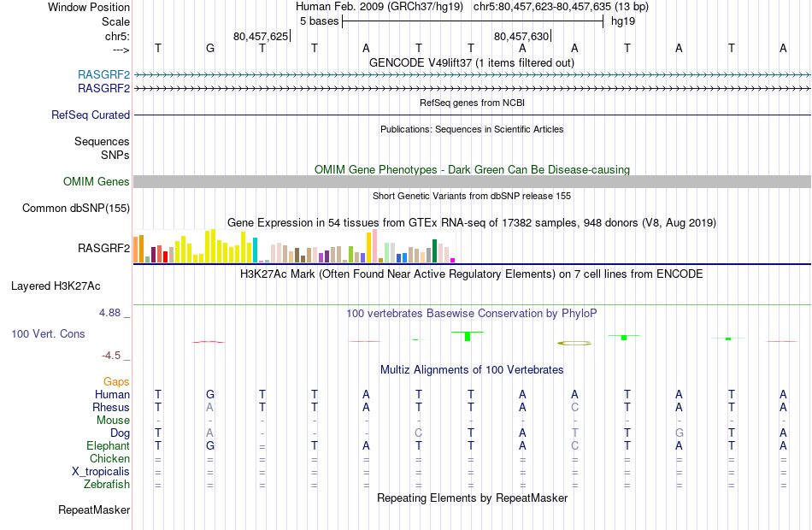This screenshot has height=530, width=812.
Task: Click the tallest green PhyloP conservation bar
Action: coord(468,336)
